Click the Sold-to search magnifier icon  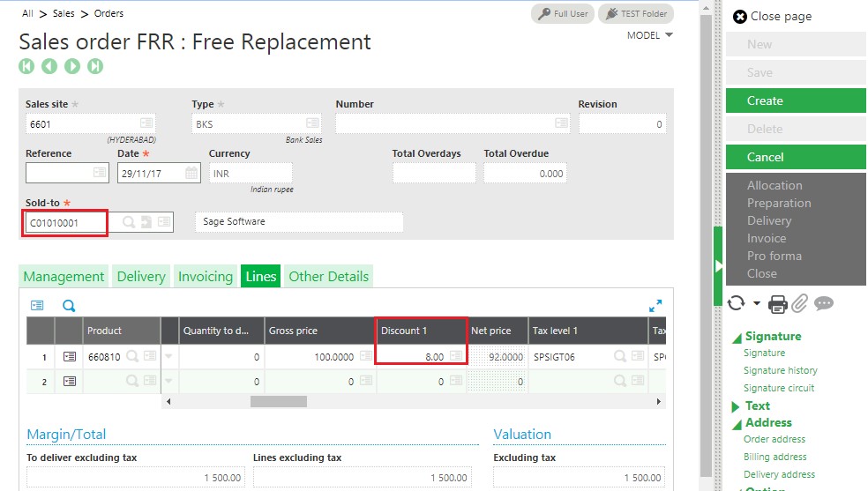129,223
